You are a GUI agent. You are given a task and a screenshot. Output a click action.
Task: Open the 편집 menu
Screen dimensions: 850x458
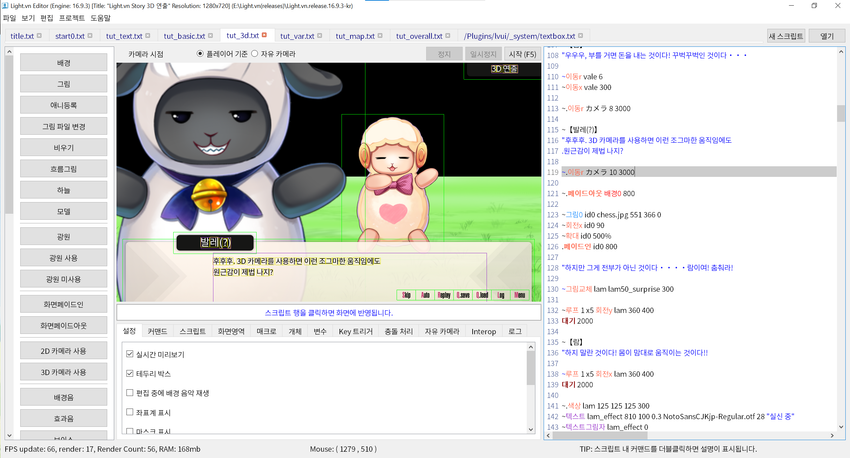(x=47, y=18)
